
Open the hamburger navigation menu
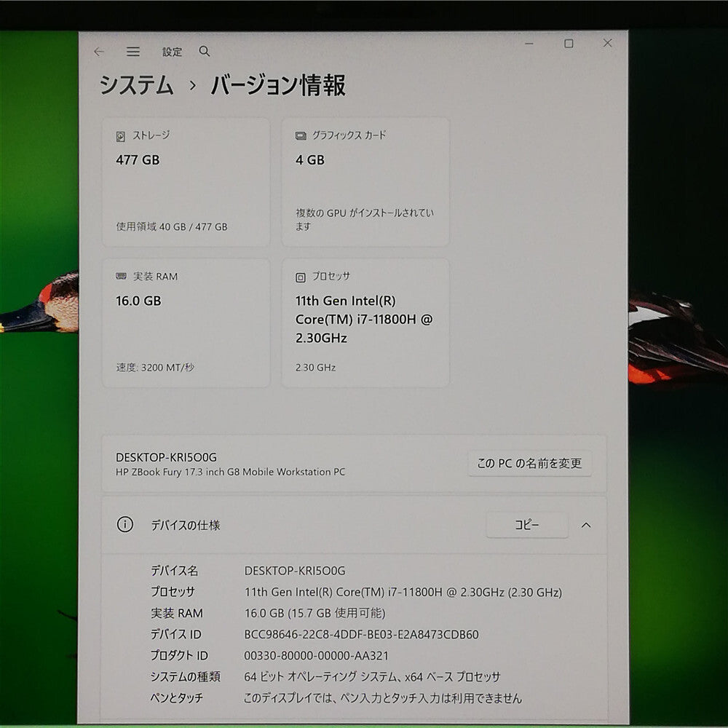click(x=132, y=52)
